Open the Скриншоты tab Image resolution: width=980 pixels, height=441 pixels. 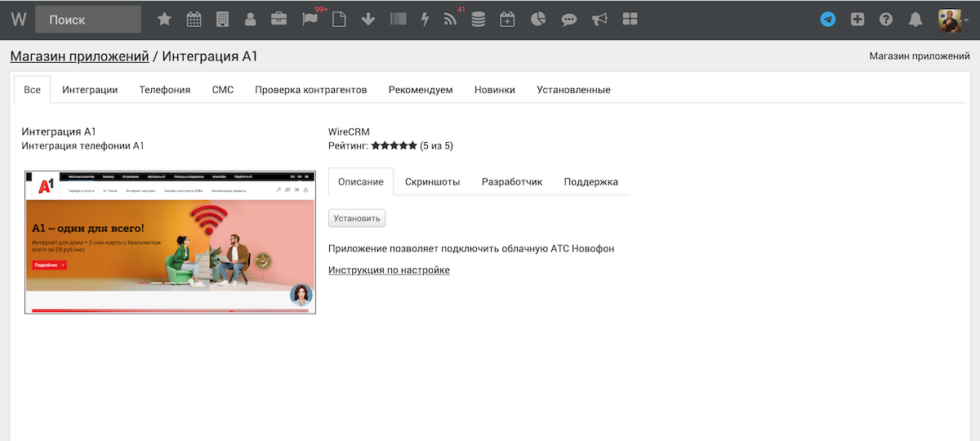[432, 181]
